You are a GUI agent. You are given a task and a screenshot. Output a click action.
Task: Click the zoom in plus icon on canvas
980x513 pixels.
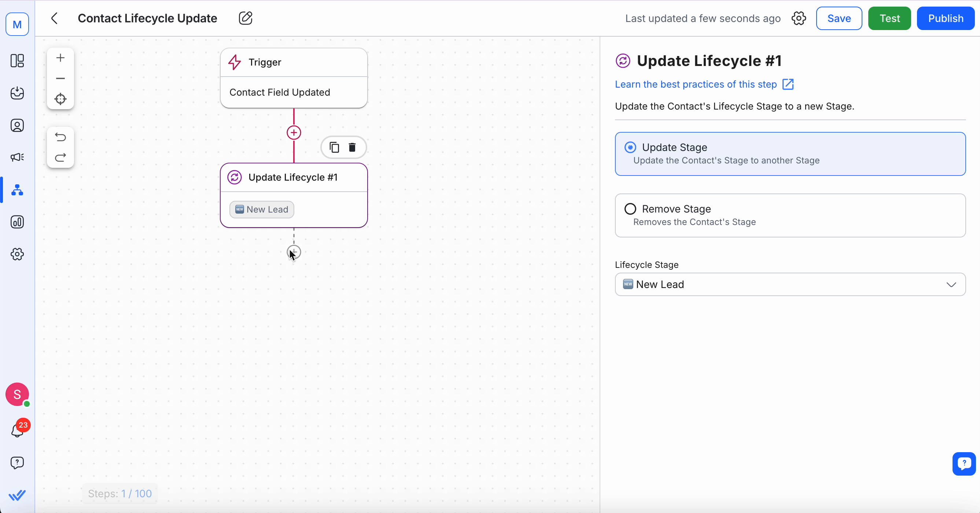pos(60,58)
